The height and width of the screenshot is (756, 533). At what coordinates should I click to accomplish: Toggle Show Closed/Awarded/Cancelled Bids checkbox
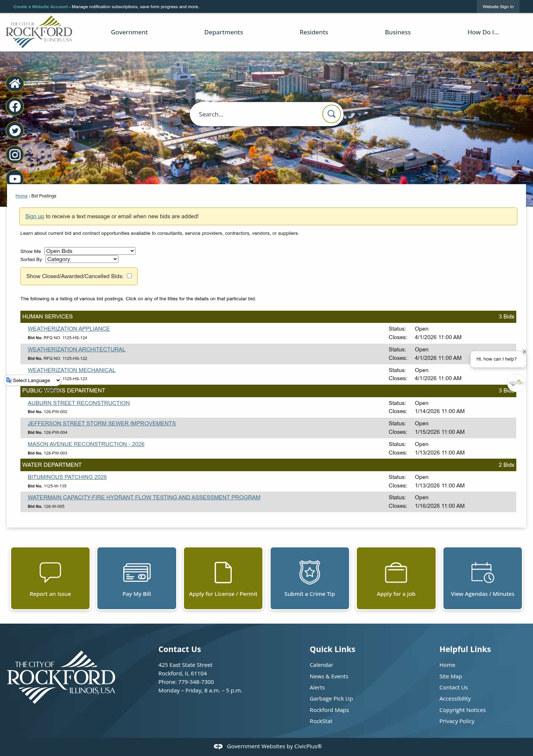pyautogui.click(x=129, y=276)
